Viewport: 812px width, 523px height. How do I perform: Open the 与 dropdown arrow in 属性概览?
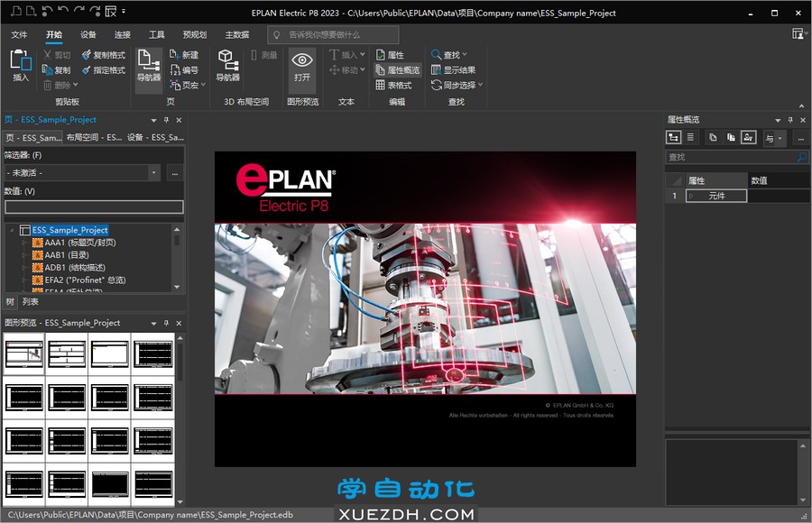coord(780,138)
